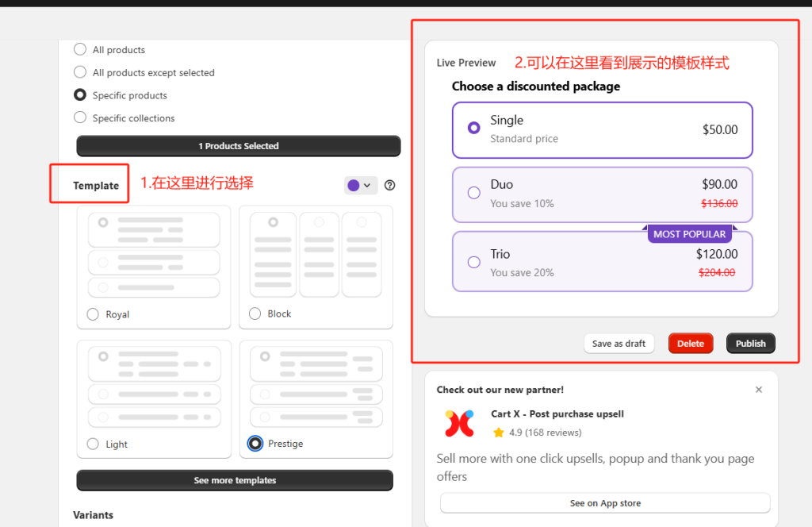This screenshot has height=527, width=812.
Task: Click the Block template preview thumbnail
Action: pos(316,252)
